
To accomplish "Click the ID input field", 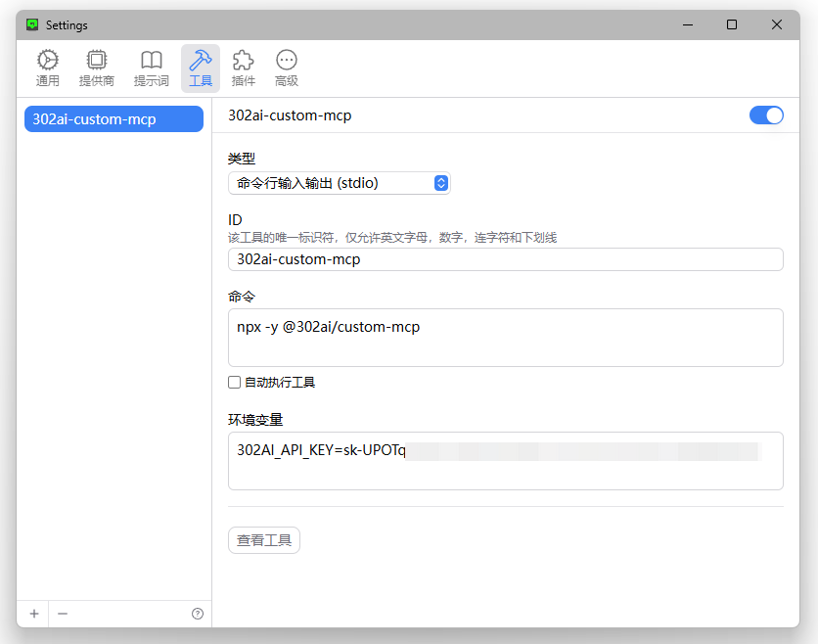I will point(506,259).
